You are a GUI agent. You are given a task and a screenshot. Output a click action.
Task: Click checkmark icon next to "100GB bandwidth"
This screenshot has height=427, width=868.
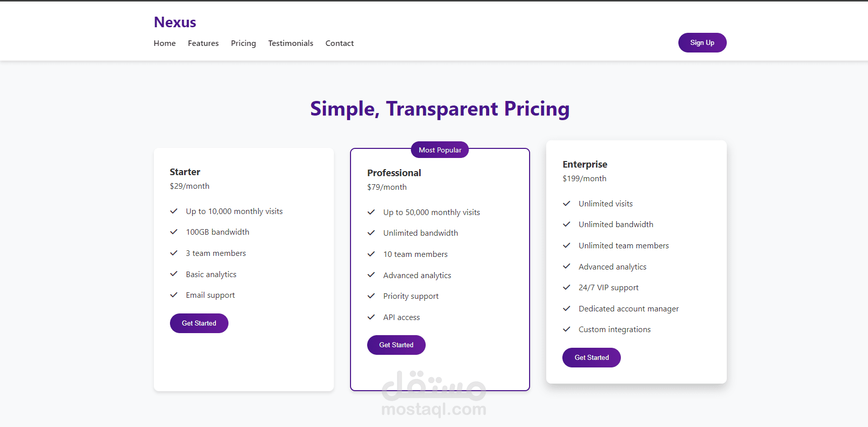[174, 232]
